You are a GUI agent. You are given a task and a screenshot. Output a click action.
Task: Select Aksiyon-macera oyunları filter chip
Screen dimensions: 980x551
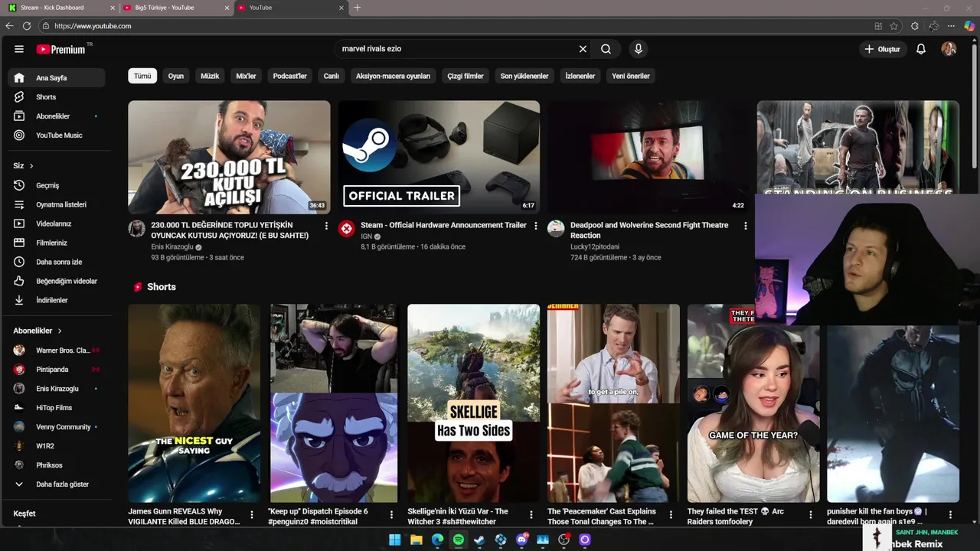coord(393,76)
